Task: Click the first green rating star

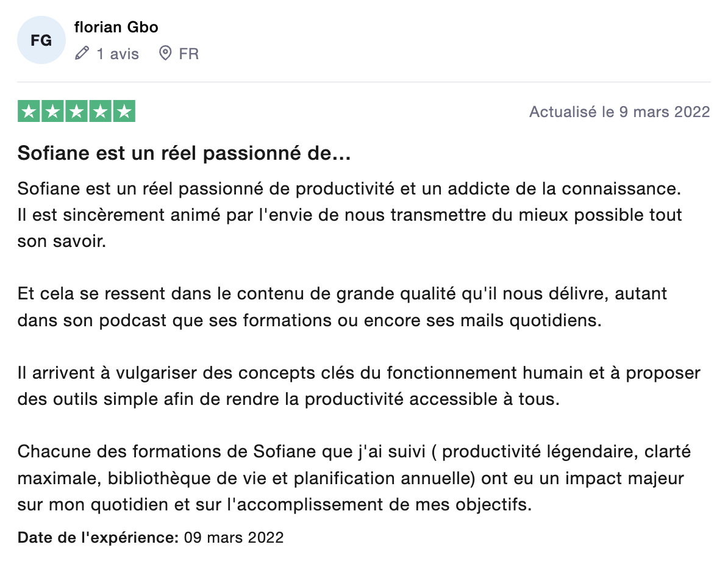Action: 29,112
